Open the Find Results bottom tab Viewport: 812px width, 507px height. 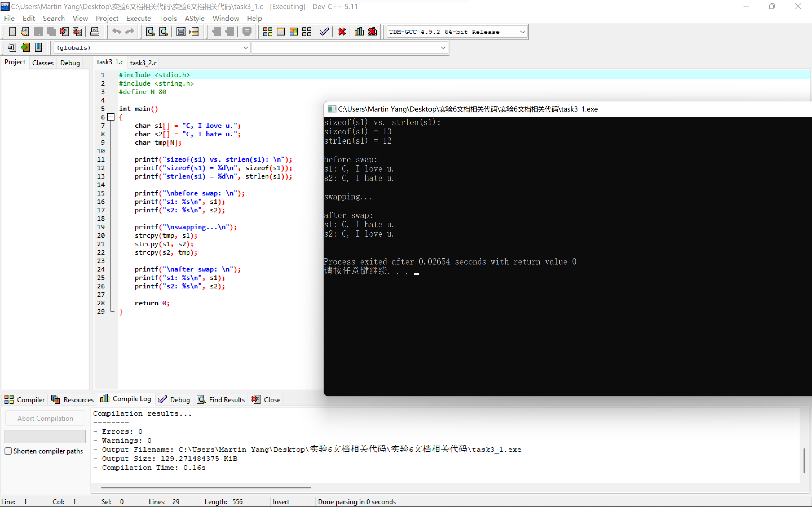click(221, 399)
